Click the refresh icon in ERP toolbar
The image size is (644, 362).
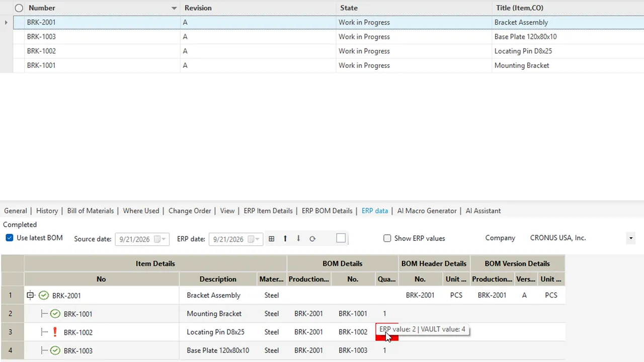tap(312, 239)
